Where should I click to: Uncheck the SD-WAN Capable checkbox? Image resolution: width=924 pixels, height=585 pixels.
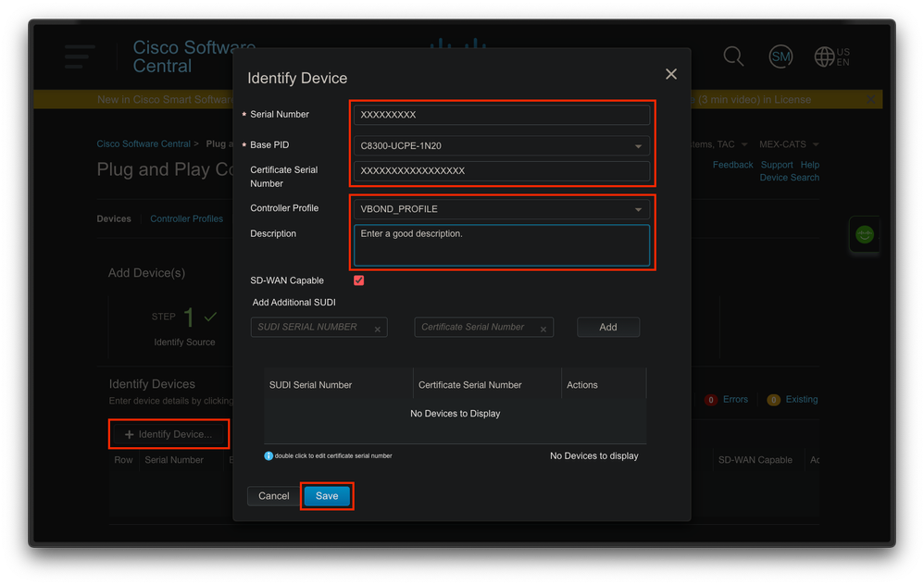359,280
